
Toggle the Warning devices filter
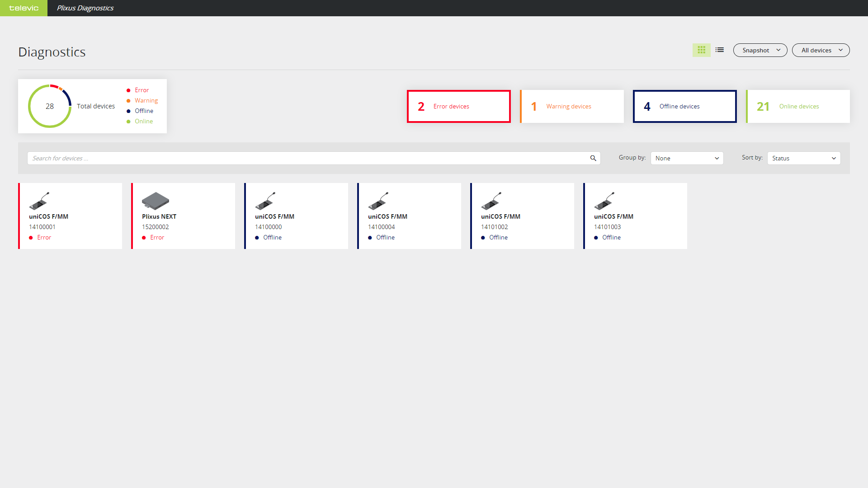click(x=572, y=106)
